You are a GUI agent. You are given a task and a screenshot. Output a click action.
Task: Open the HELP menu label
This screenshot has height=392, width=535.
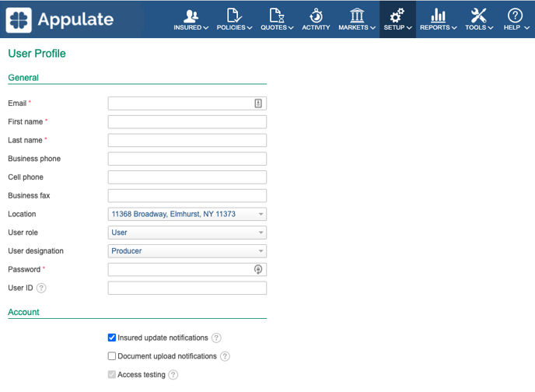[x=512, y=28]
